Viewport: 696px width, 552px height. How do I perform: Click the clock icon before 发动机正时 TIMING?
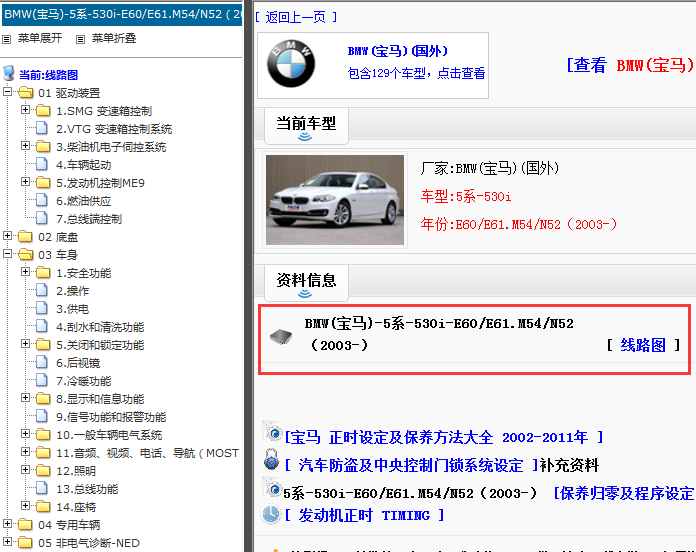pyautogui.click(x=271, y=514)
